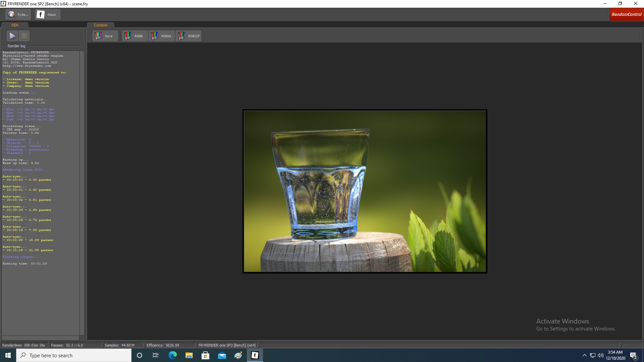Export the render as RGB8
This screenshot has width=644, height=362.
click(135, 36)
